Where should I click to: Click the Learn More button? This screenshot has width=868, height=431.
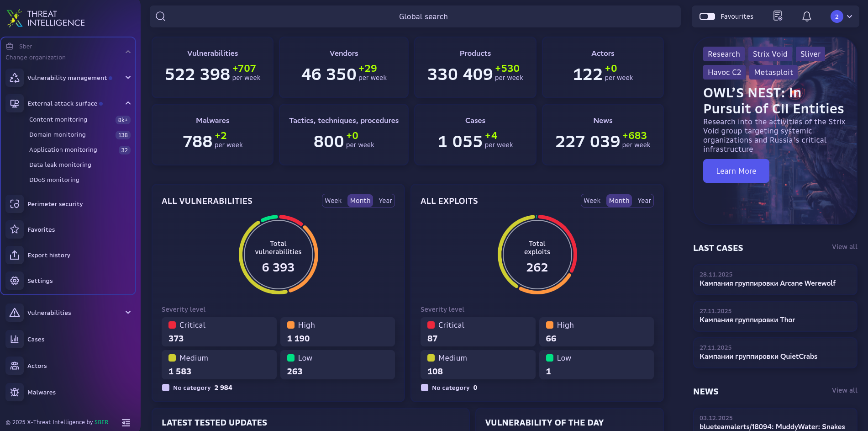736,171
